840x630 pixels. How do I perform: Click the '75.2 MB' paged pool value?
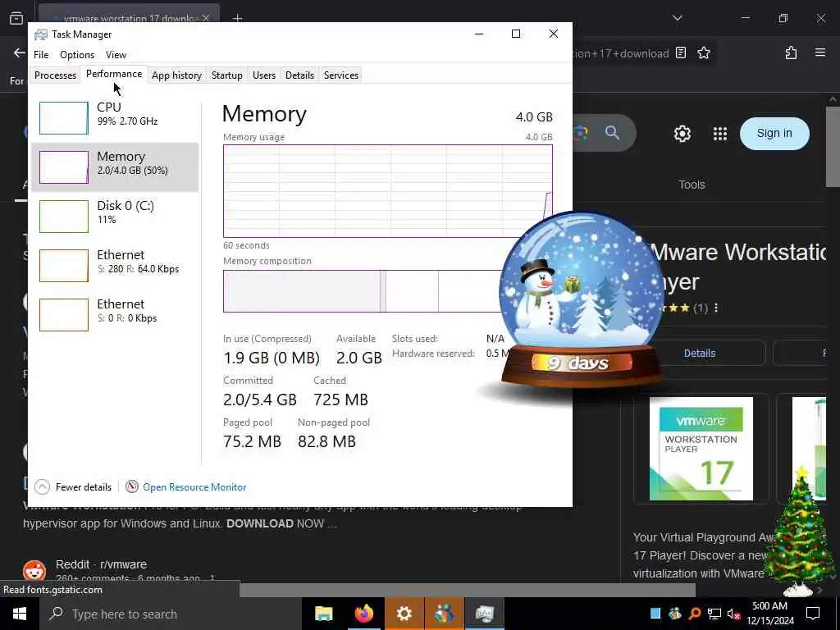pos(252,441)
